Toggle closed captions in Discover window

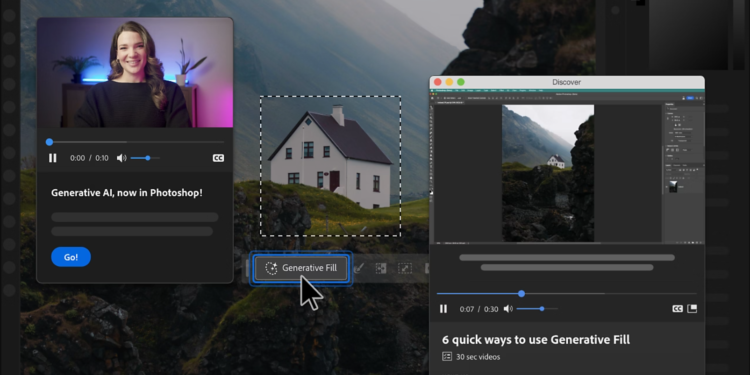tap(677, 309)
